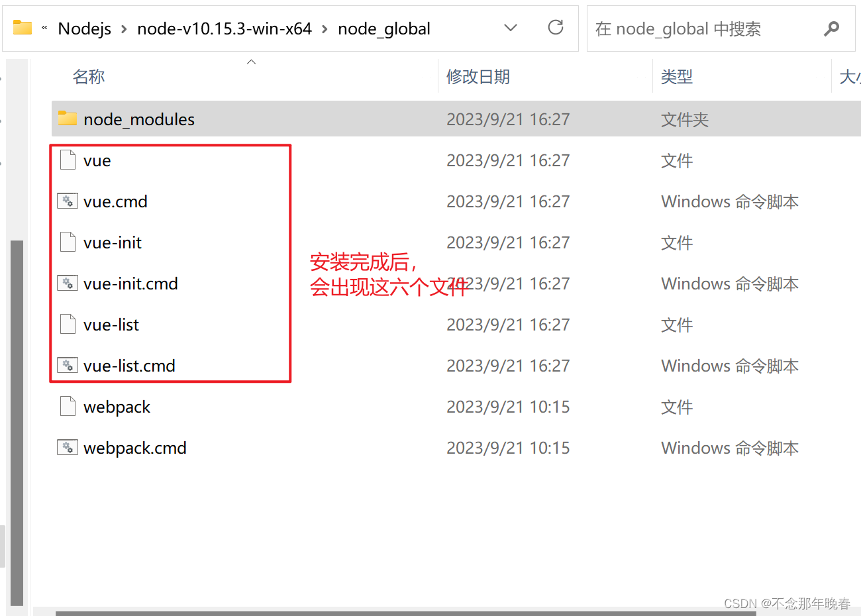
Task: Expand the hidden path chevron before Nodejs
Action: (44, 28)
